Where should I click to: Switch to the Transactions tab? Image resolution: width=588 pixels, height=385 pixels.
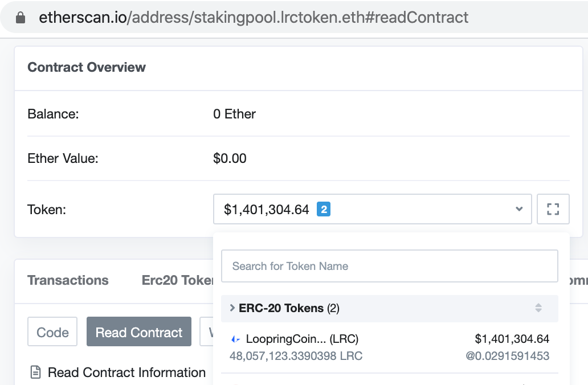68,280
